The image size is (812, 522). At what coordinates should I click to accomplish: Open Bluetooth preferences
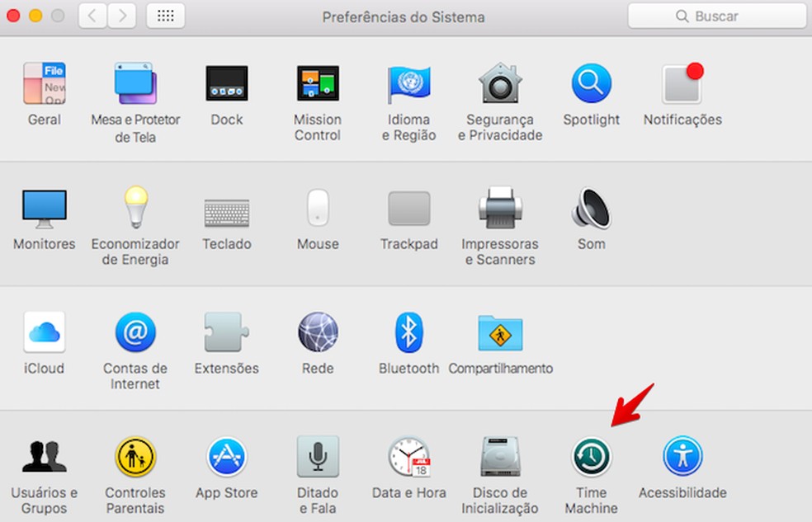tap(408, 332)
